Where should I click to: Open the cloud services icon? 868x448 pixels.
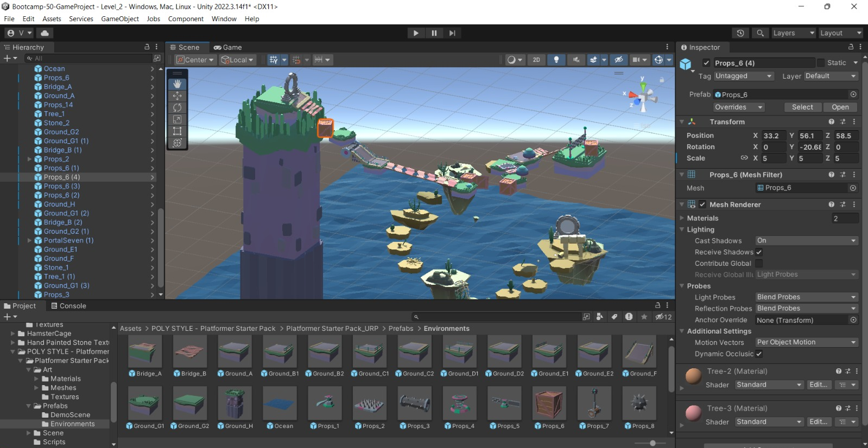tap(45, 33)
